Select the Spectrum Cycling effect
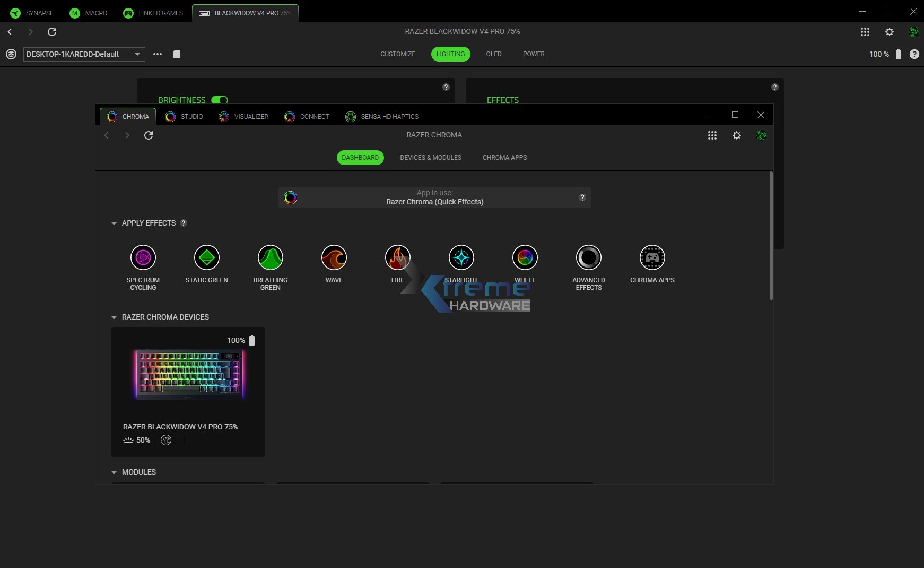 pyautogui.click(x=143, y=258)
